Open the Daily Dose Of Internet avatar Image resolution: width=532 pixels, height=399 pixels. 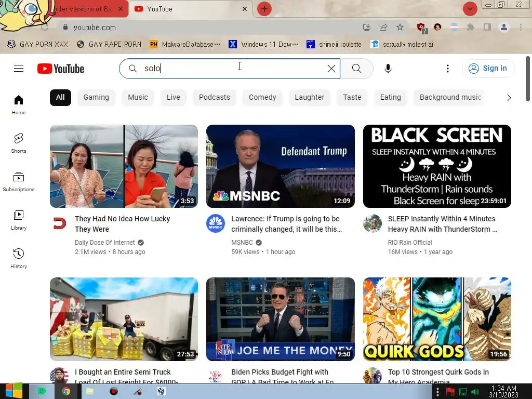pyautogui.click(x=59, y=223)
